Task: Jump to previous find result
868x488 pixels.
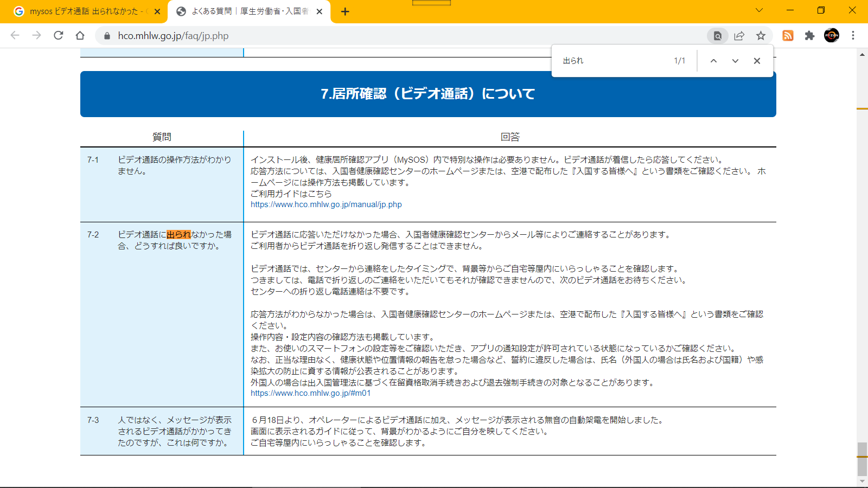Action: click(x=713, y=61)
